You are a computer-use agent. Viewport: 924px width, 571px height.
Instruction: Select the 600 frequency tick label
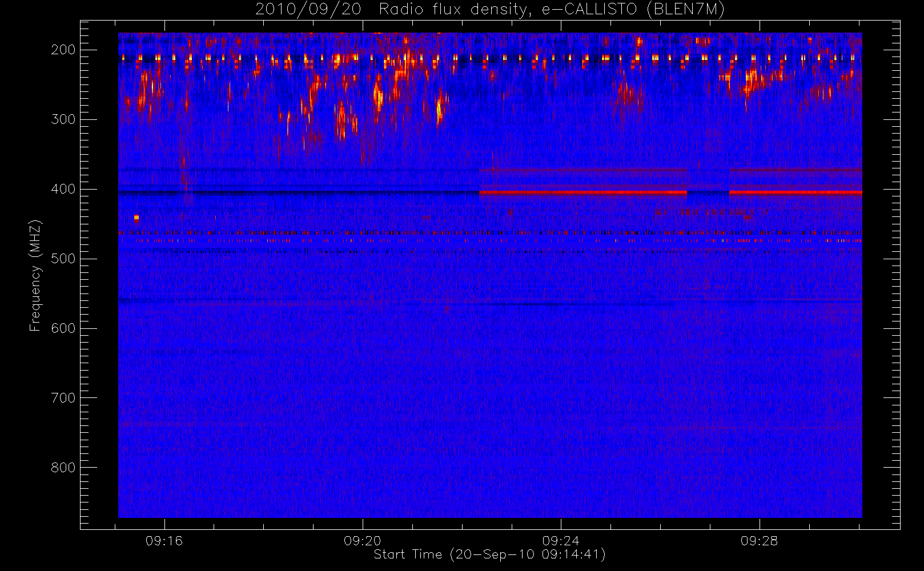(x=63, y=328)
